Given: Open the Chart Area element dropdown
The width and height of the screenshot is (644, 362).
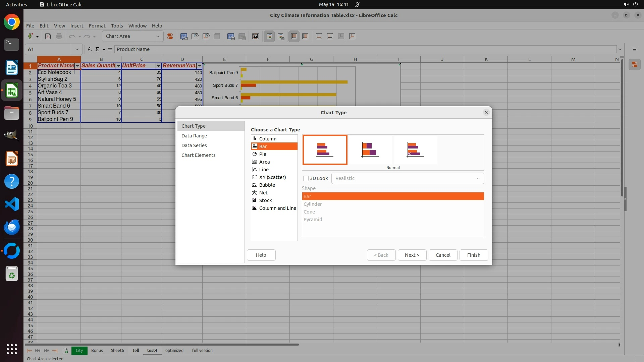Looking at the screenshot, I should (158, 36).
